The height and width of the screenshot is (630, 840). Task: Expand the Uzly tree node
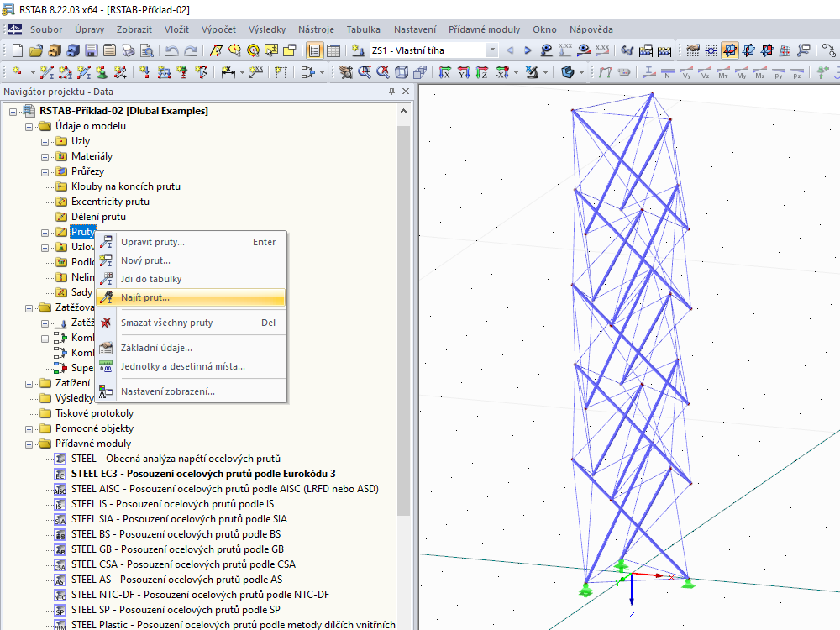pos(45,142)
